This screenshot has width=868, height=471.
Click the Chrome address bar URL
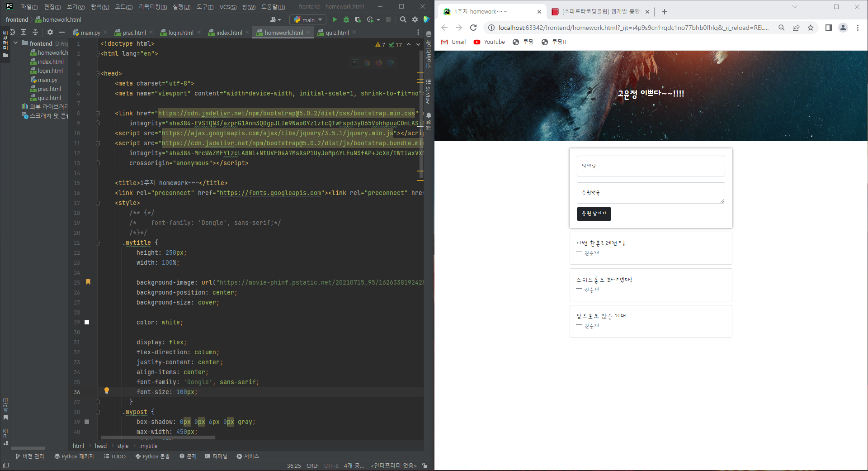633,28
